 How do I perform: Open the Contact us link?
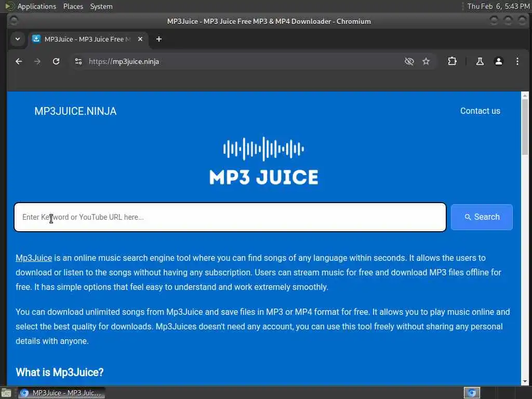coord(480,111)
